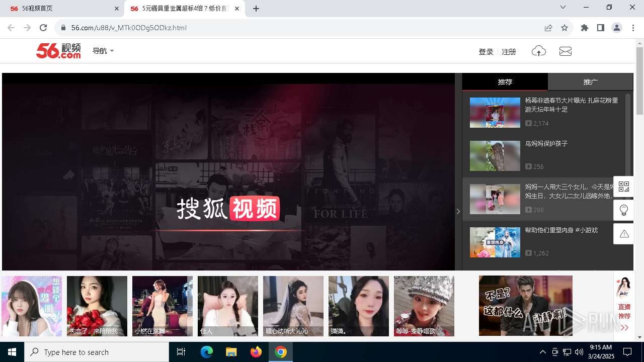Click the 搜狐视频 video player area
The width and height of the screenshot is (644, 362).
coord(228,172)
